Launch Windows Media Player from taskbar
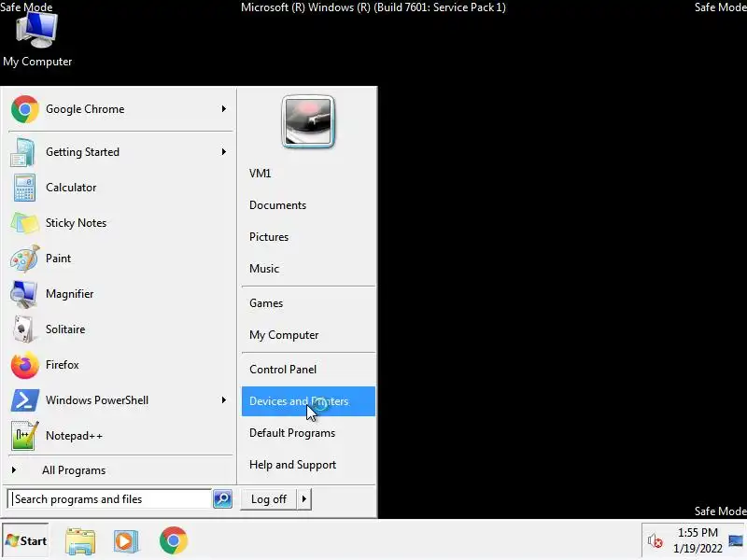Screen dimensions: 747x560 coord(126,541)
